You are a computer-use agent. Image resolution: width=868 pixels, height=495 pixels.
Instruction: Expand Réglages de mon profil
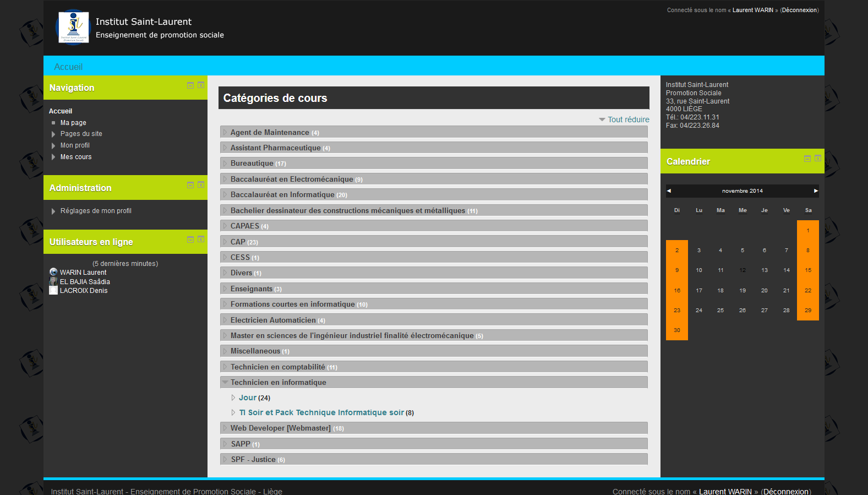pos(53,211)
